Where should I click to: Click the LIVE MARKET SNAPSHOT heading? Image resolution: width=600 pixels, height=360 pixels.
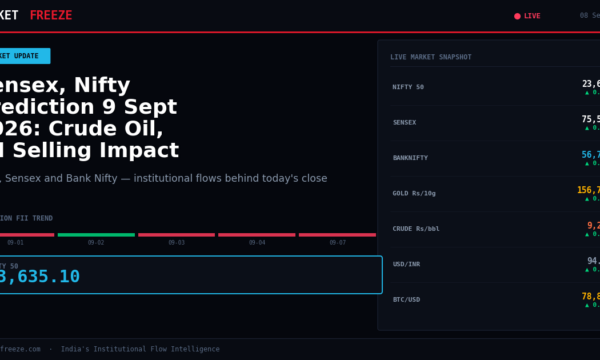coord(431,57)
